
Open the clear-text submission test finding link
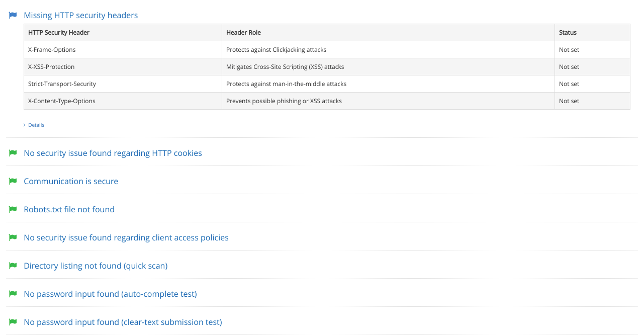123,322
